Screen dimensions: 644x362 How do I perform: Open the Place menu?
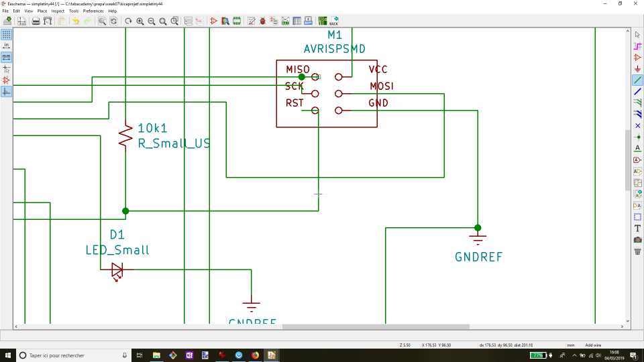tap(42, 11)
